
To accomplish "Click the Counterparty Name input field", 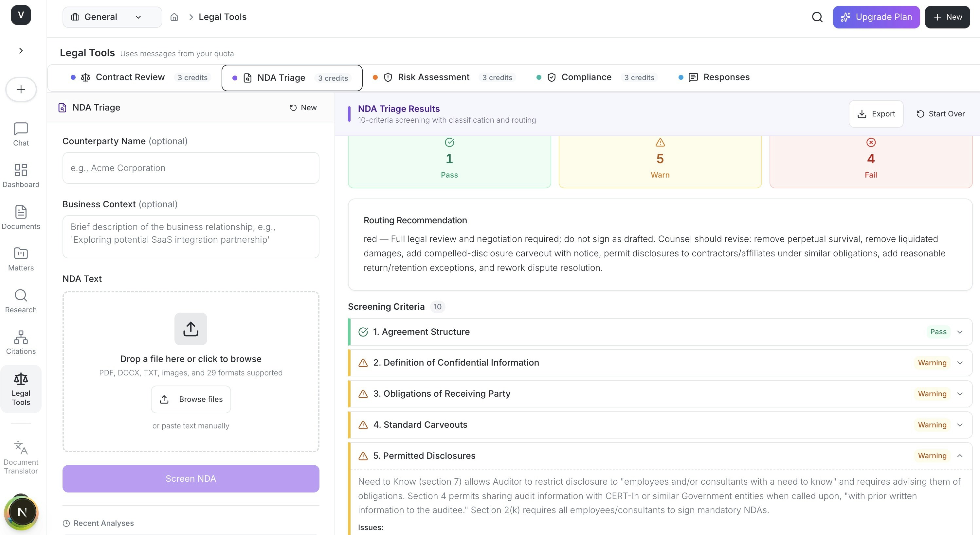I will click(191, 168).
